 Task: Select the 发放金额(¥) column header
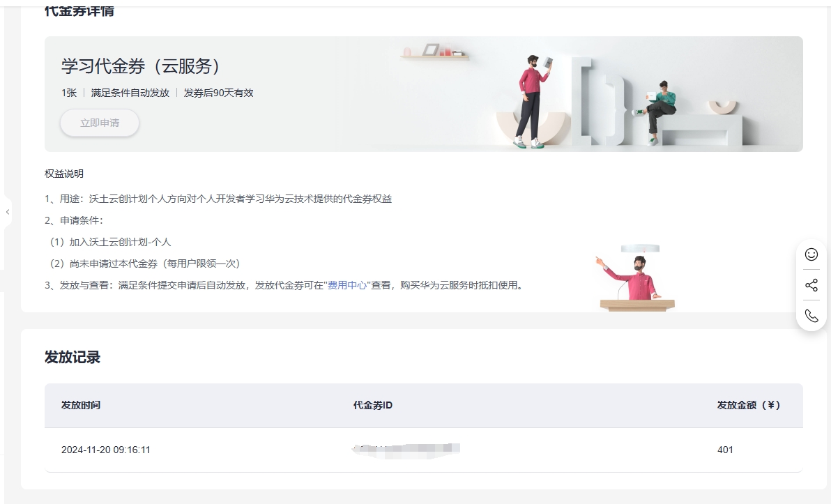coord(748,406)
